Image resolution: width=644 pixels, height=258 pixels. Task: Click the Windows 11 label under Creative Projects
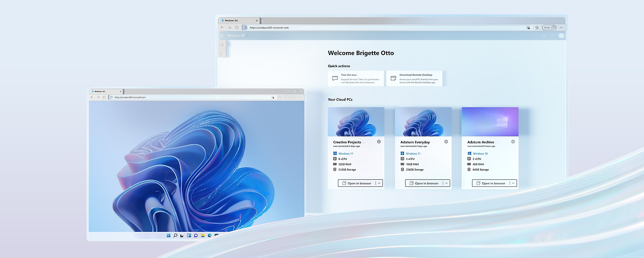pyautogui.click(x=346, y=154)
